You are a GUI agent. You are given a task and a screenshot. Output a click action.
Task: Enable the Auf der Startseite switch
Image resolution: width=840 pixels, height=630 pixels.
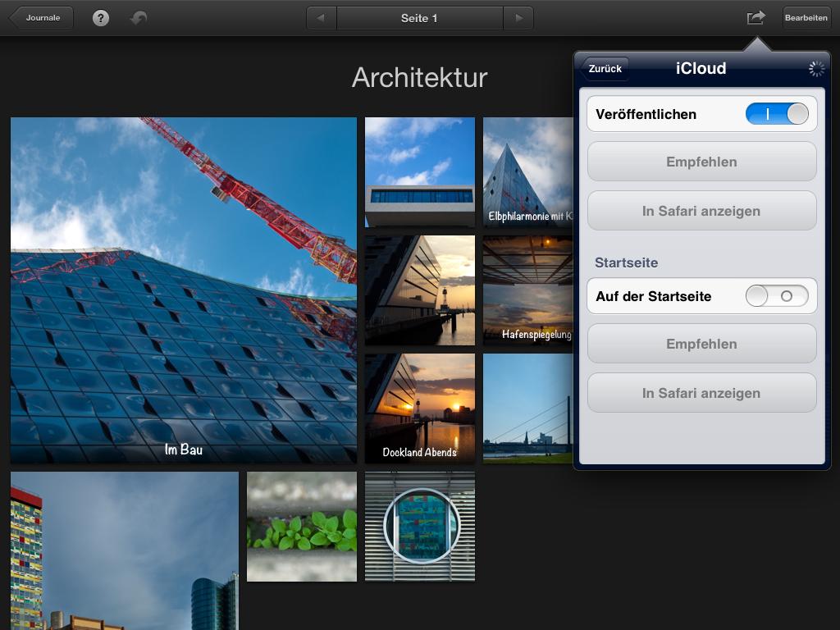(x=777, y=296)
